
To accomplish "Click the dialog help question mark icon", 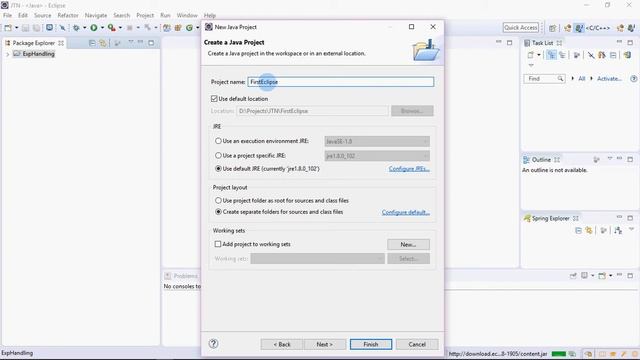I will pyautogui.click(x=213, y=344).
